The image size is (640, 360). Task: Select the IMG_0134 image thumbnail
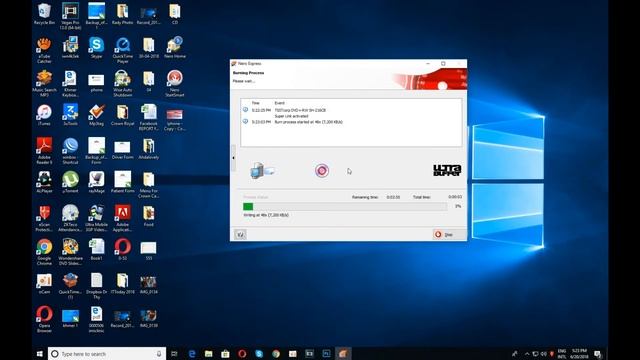[149, 283]
